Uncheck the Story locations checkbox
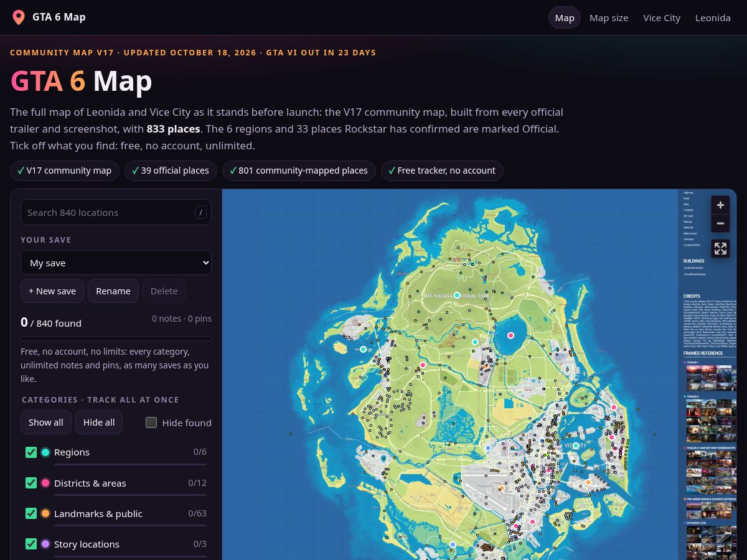This screenshot has width=747, height=560. coord(31,544)
